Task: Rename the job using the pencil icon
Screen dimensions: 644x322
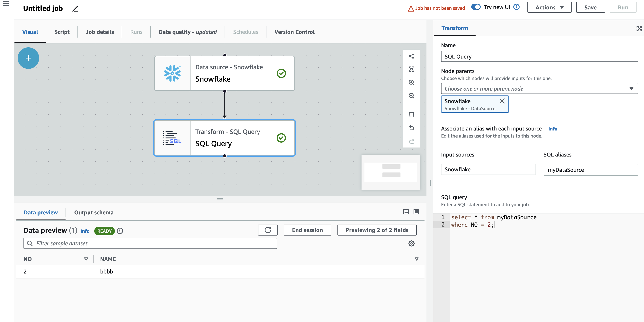Action: tap(75, 8)
